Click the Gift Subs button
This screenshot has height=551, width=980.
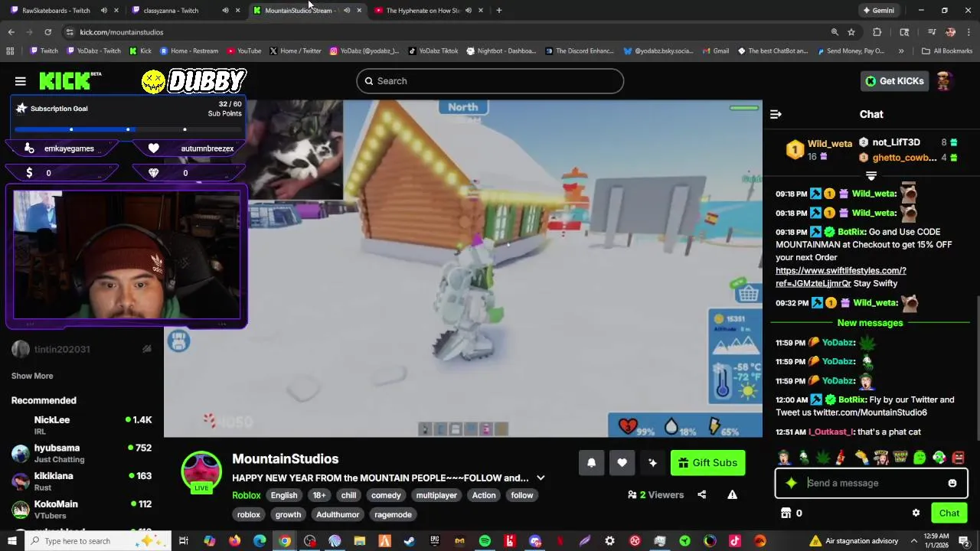coord(707,462)
